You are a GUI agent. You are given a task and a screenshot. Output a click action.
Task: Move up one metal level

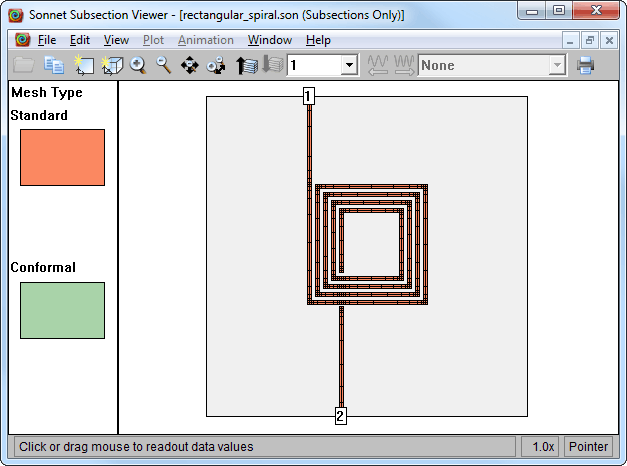[247, 65]
